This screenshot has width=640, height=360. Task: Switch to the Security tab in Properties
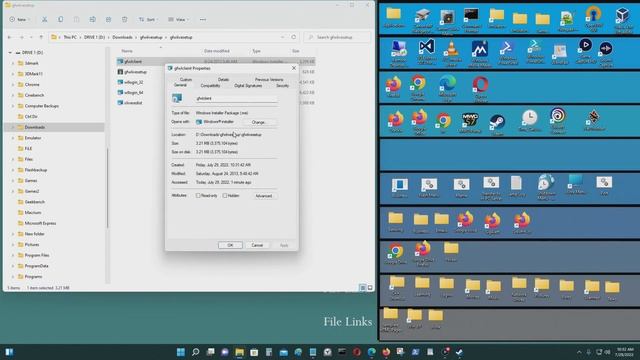pos(282,86)
